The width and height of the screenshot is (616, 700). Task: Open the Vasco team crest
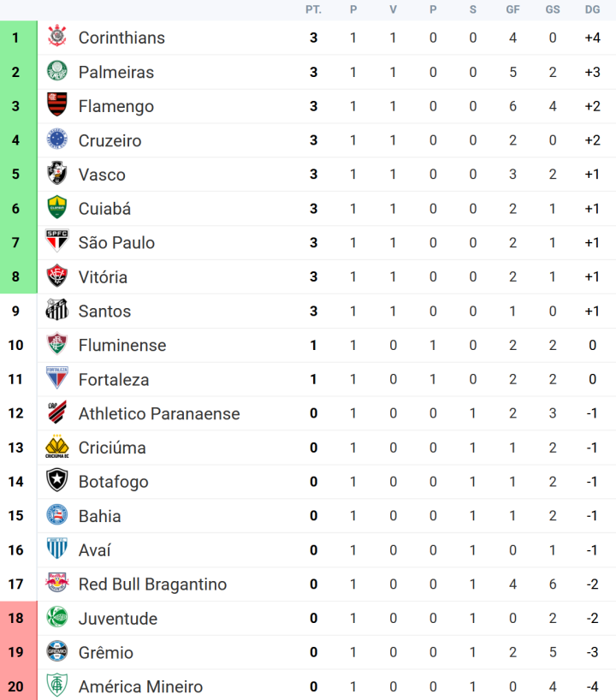coord(56,174)
